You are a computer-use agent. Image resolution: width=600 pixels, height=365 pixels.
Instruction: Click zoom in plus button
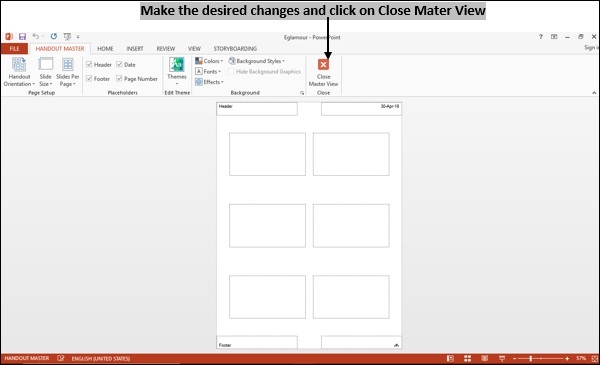[567, 358]
